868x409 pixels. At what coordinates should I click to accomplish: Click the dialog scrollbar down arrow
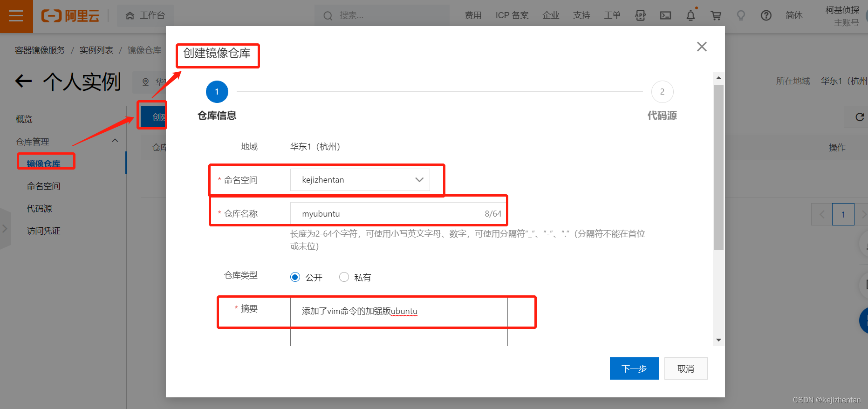coord(718,340)
